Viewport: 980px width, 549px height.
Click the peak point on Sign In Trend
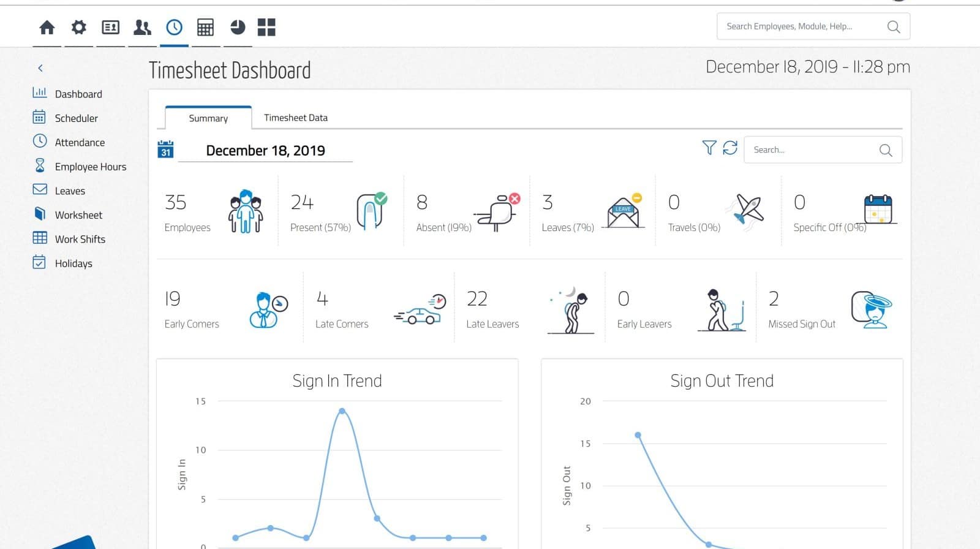coord(342,411)
